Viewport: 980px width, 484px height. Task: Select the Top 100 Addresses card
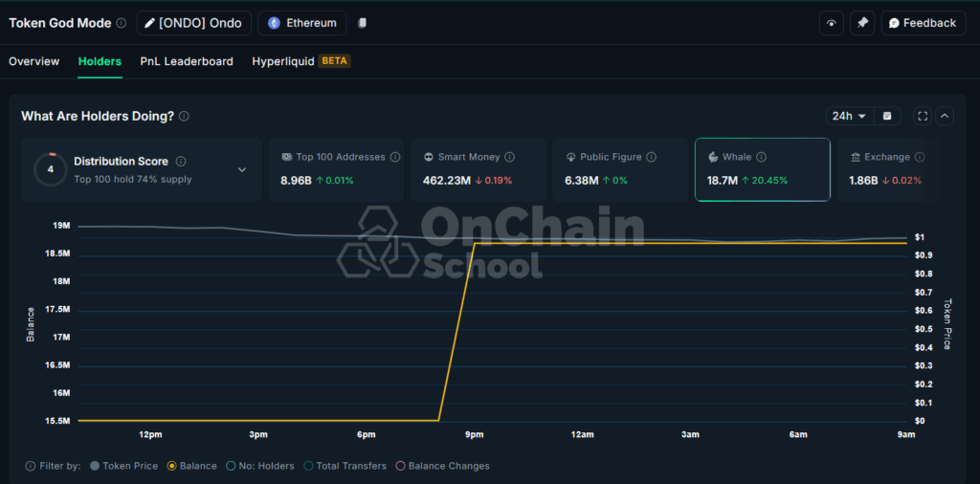point(336,169)
